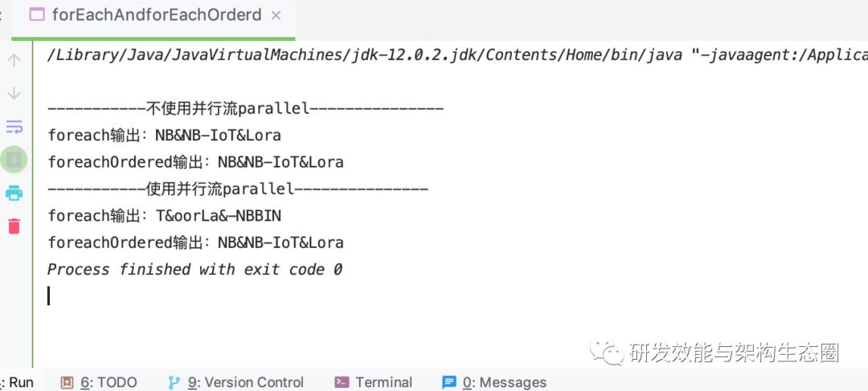
Task: Click the scrambled foreach output 'T&oorLa&-NBBIN' line
Action: 165,216
